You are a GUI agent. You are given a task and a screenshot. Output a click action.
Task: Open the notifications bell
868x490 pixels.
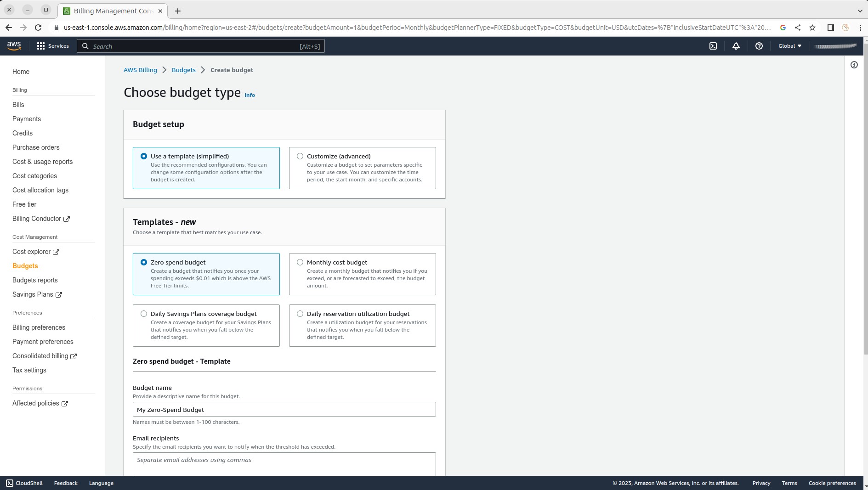[736, 46]
